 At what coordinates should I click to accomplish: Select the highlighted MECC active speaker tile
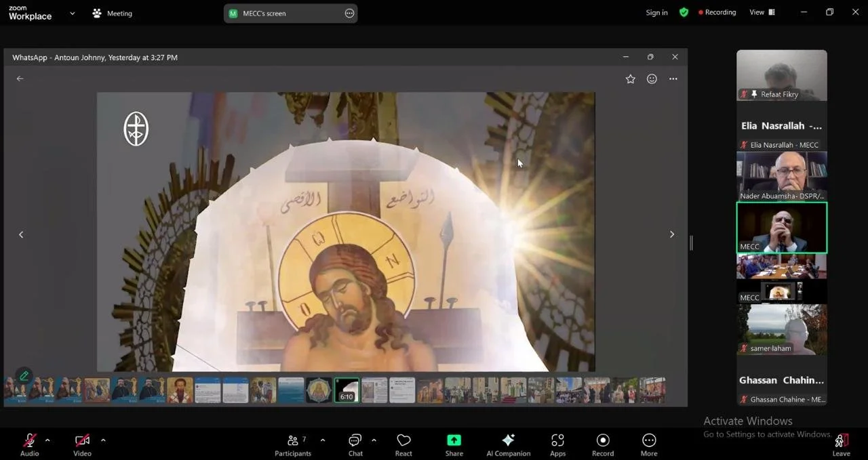point(782,228)
